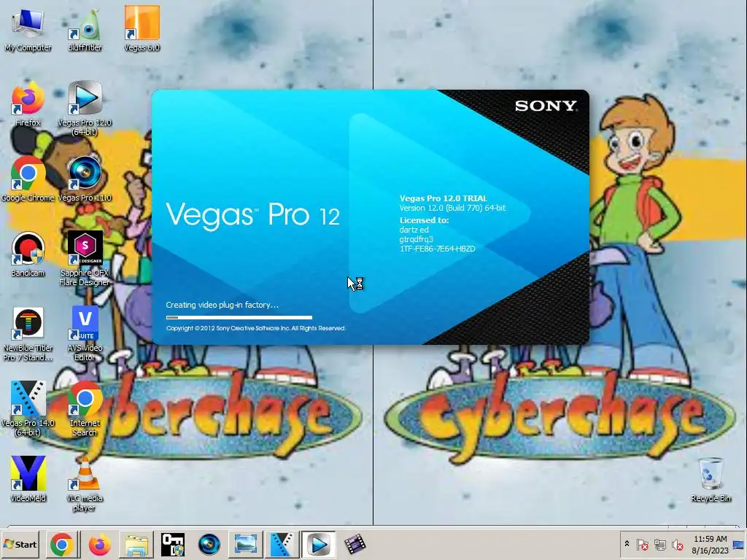
Task: Click the AVS Video Editor shortcut
Action: 85,334
